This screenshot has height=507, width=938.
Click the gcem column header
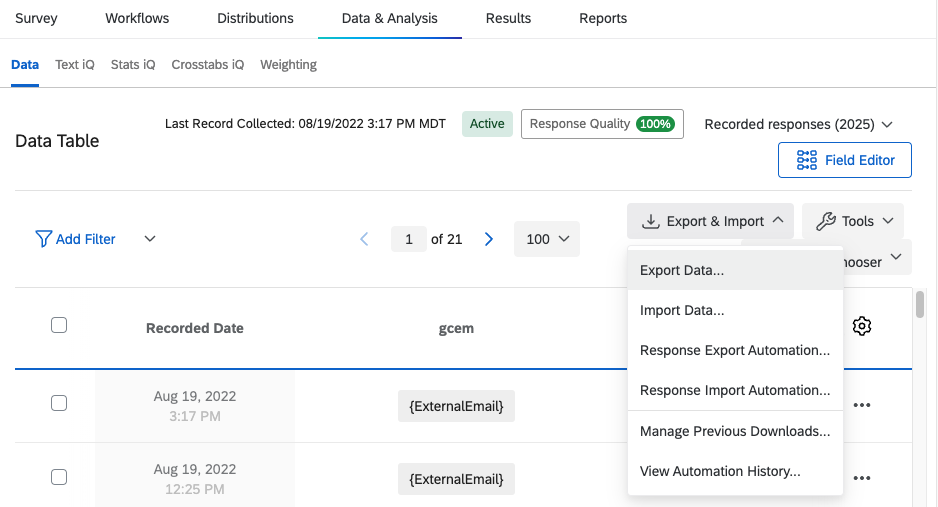point(456,328)
